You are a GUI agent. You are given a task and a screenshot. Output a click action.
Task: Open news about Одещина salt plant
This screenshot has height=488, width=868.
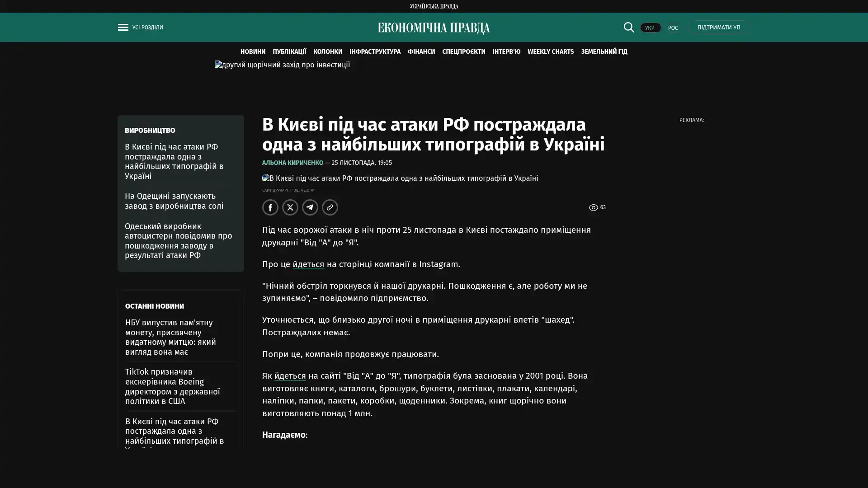click(x=174, y=201)
